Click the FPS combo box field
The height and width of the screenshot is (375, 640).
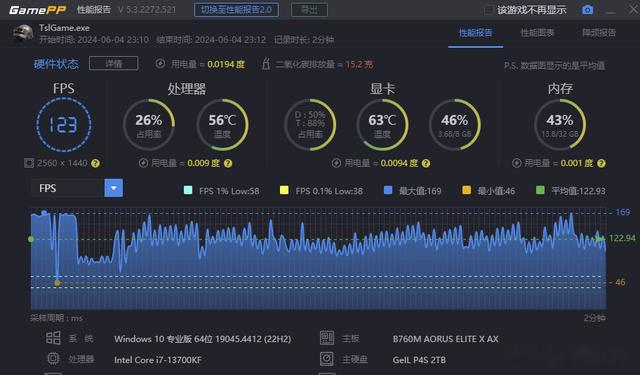tap(77, 188)
